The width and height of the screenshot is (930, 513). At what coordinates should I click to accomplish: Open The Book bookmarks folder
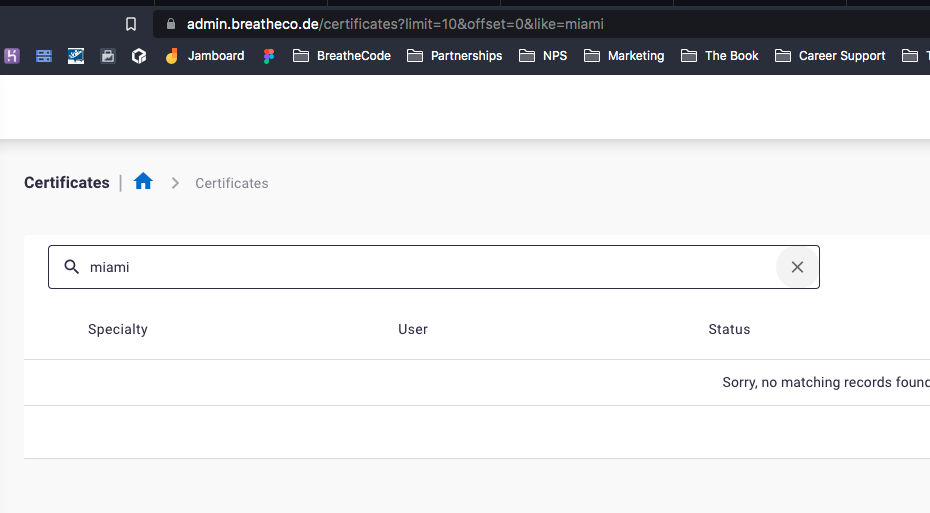[x=720, y=56]
